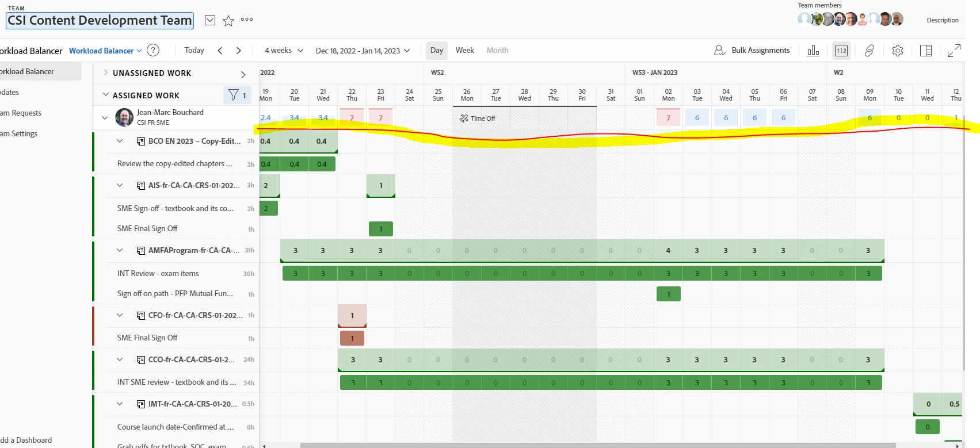The image size is (980, 448).
Task: Click the horizontal timeline scrollbar
Action: (x=598, y=445)
